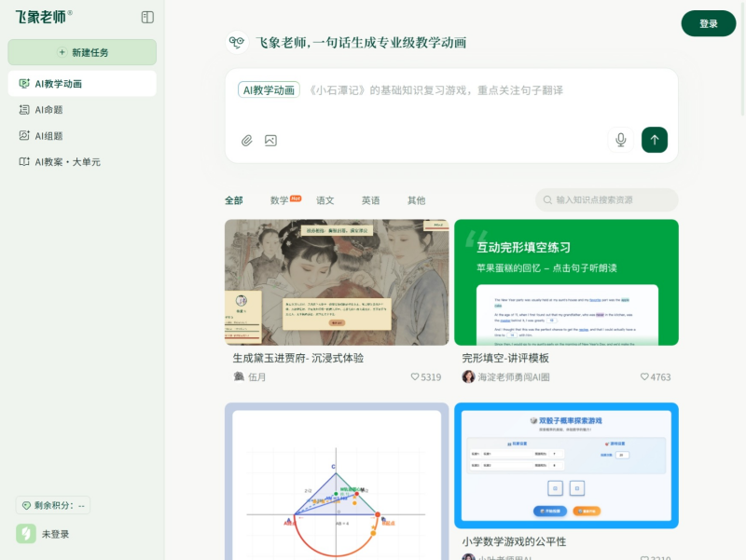Attach a file with the paperclip icon
This screenshot has width=746, height=560.
pyautogui.click(x=246, y=140)
